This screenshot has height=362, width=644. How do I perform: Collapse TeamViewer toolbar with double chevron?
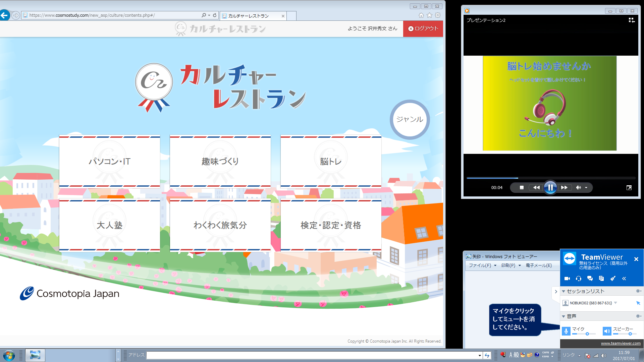pyautogui.click(x=624, y=279)
